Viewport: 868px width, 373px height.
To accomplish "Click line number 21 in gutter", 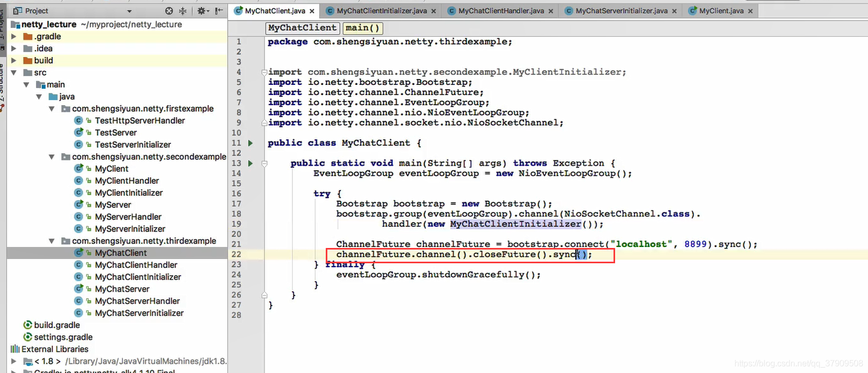I will pyautogui.click(x=236, y=244).
